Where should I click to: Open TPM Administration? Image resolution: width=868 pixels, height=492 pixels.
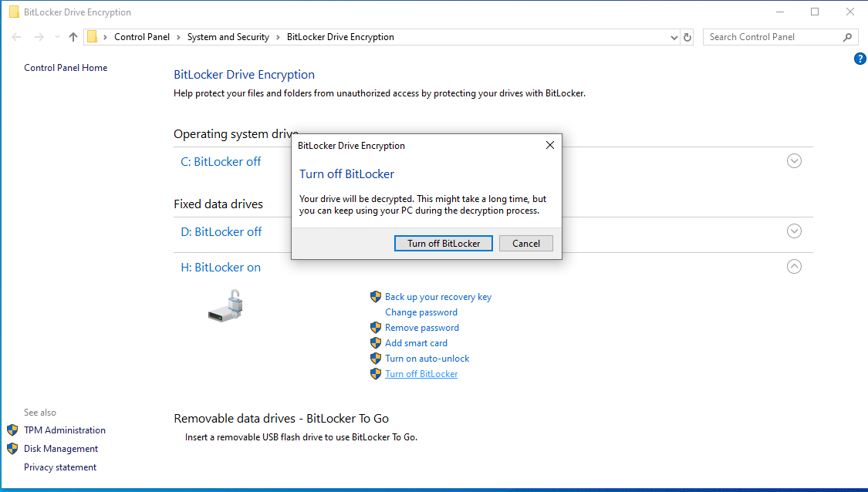[x=65, y=430]
